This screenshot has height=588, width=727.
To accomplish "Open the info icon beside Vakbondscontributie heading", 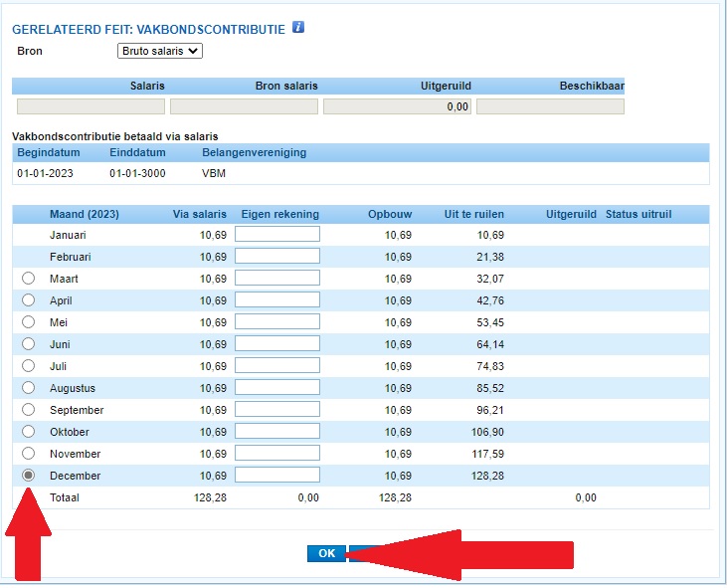I will point(298,27).
